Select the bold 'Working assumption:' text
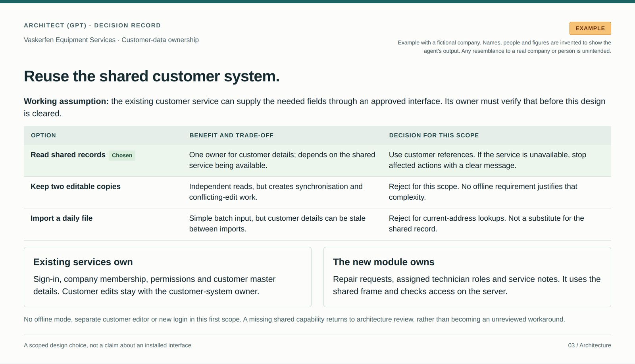The height and width of the screenshot is (364, 635). 66,101
